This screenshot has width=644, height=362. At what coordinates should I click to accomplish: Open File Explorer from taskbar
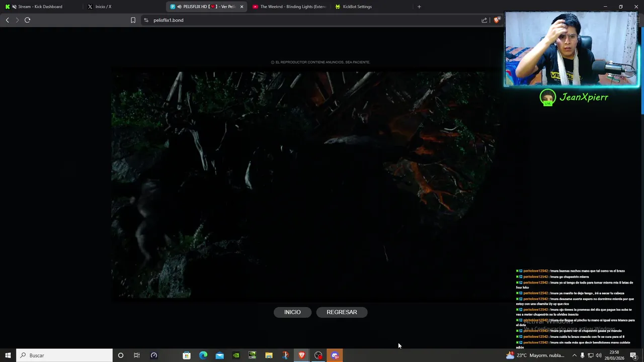pos(269,355)
